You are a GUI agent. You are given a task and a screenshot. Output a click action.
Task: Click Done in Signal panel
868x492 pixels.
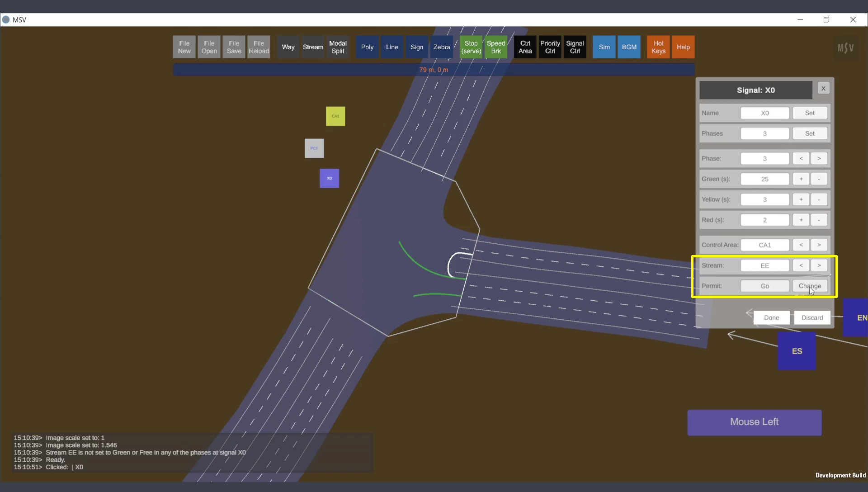(771, 317)
